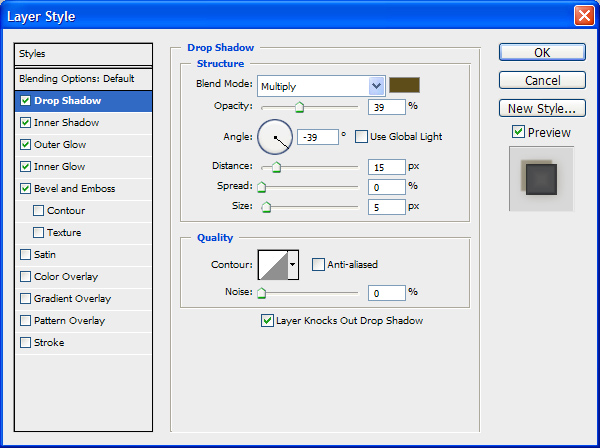Click the Cancel button
The image size is (600, 448).
pyautogui.click(x=541, y=80)
